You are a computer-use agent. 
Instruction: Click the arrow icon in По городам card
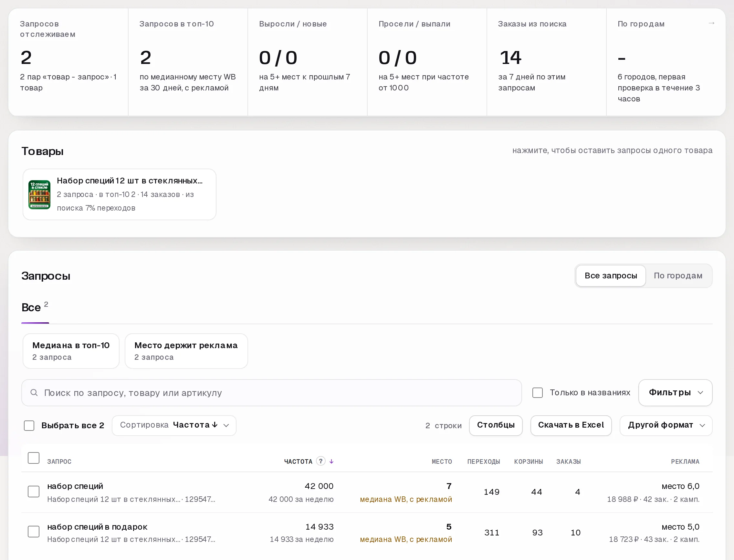pos(711,23)
